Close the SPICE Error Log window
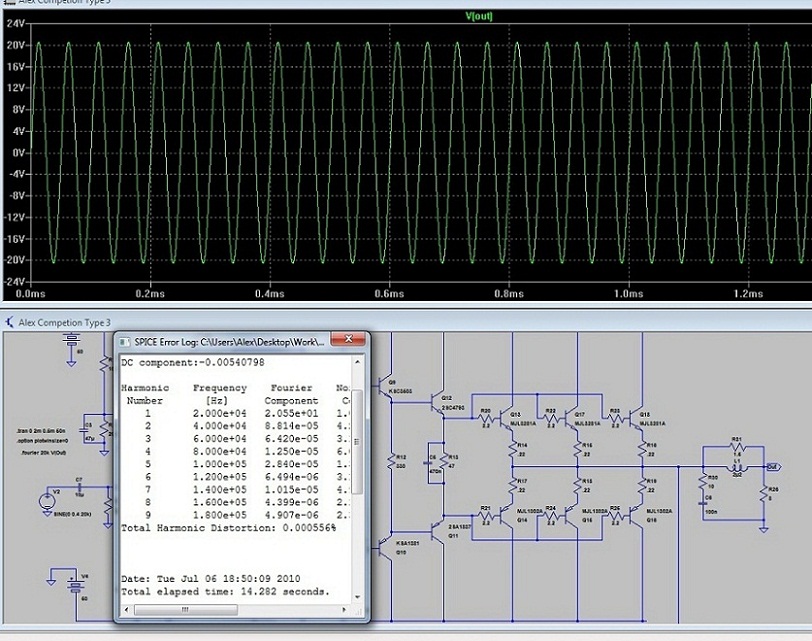 (348, 339)
